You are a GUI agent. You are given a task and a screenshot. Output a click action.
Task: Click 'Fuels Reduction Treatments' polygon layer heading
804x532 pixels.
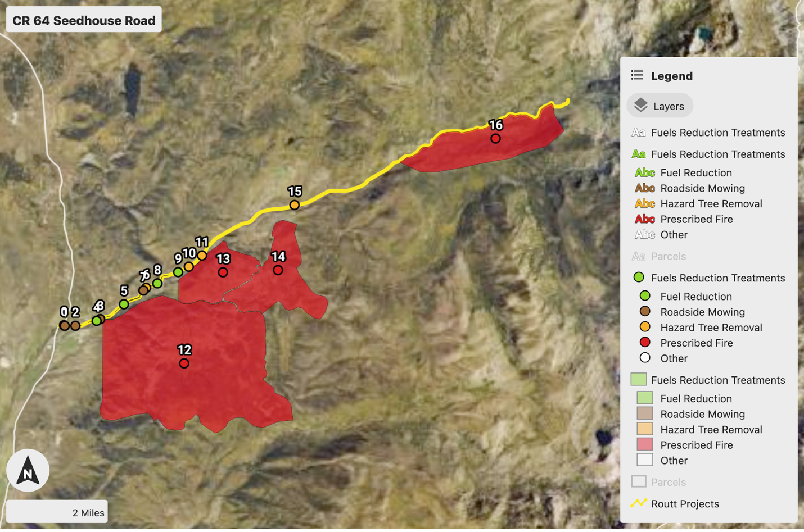tap(718, 380)
